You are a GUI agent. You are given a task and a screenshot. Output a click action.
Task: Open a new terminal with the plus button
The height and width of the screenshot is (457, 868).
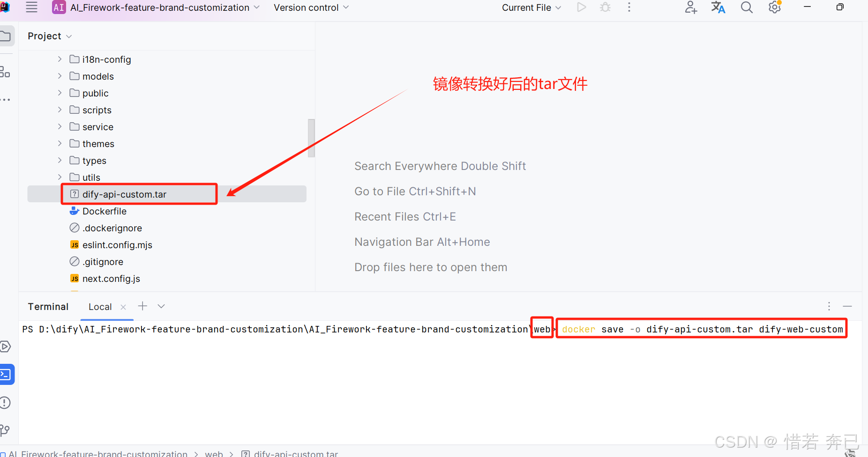coord(142,306)
